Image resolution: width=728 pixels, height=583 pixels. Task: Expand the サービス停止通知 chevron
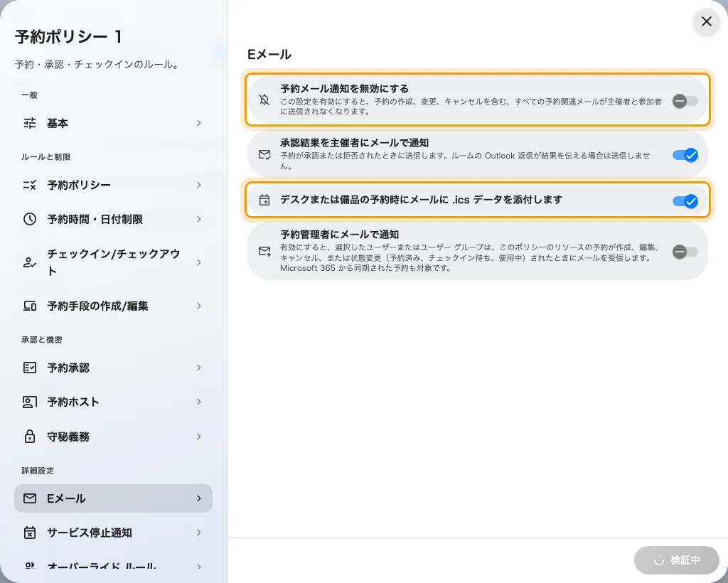tap(199, 533)
